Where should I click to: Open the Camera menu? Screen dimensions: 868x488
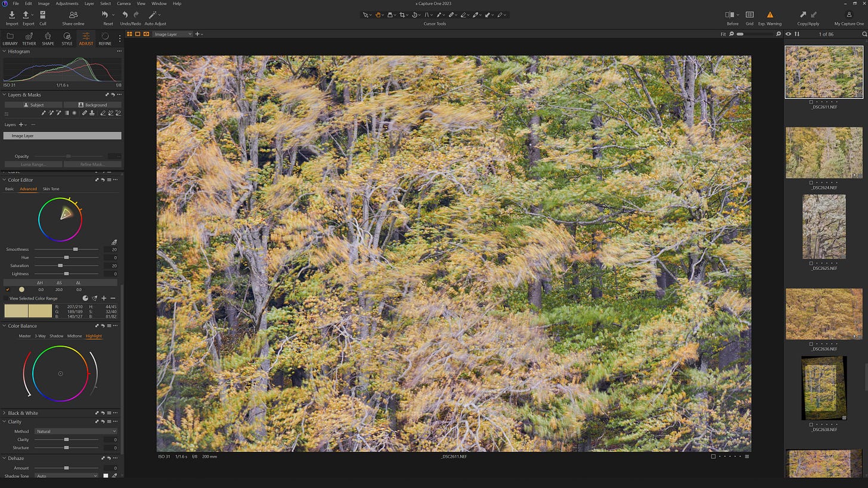pyautogui.click(x=123, y=4)
